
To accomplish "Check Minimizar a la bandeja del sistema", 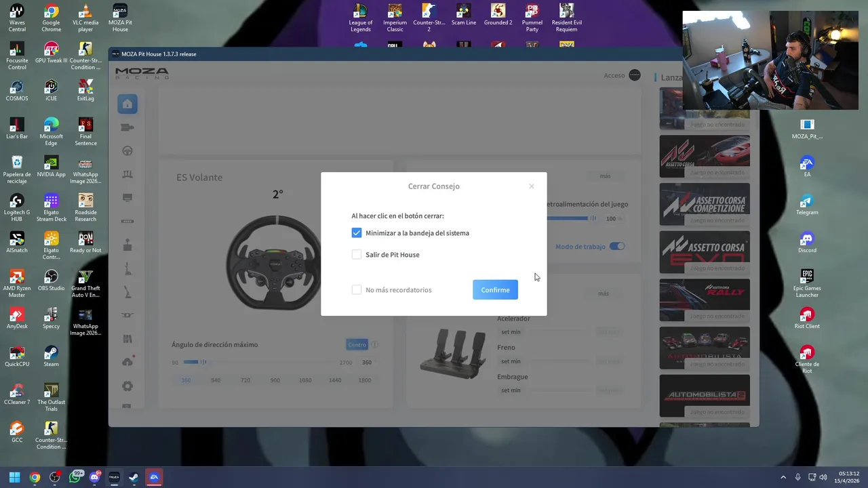I will click(x=357, y=233).
